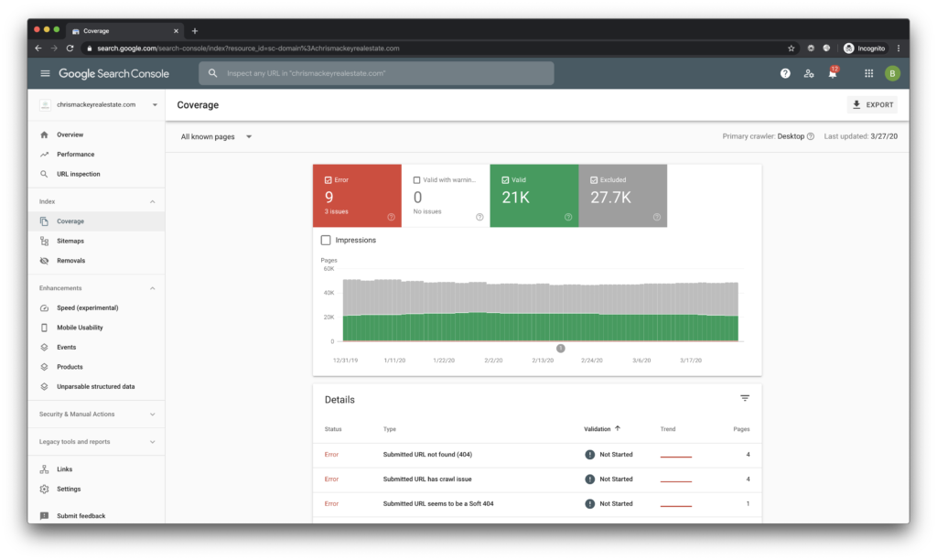Screen dimensions: 937x560
Task: Bookmark this page with the star
Action: (792, 48)
